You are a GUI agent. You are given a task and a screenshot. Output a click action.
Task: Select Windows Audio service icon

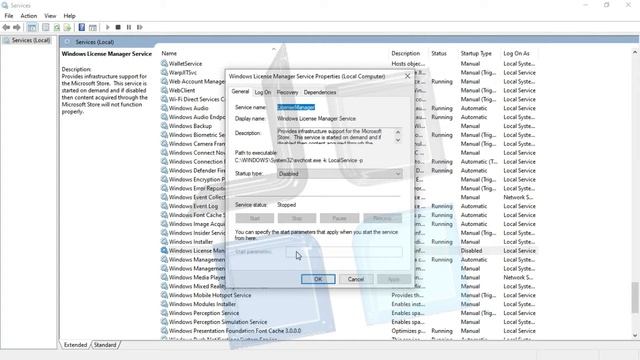coord(164,108)
